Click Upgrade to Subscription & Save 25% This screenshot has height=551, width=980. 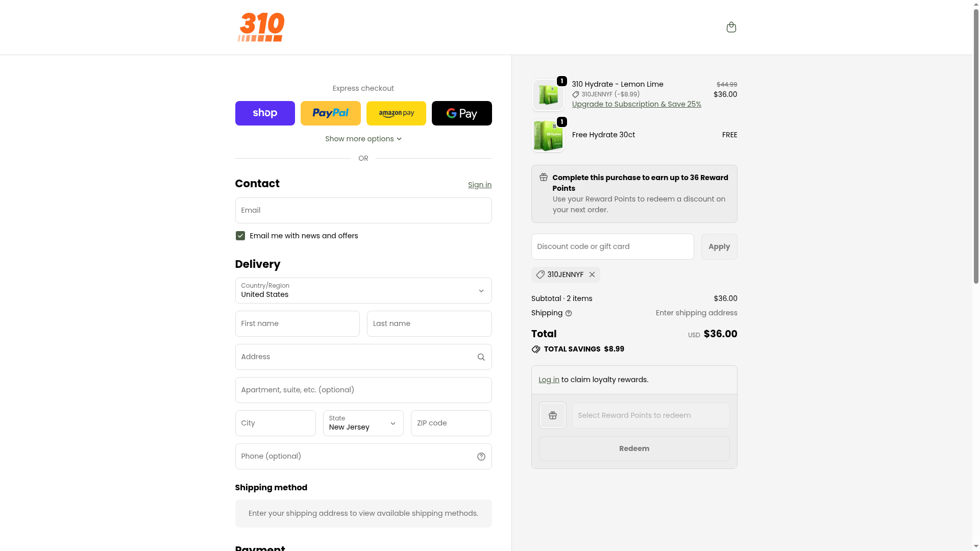click(x=636, y=104)
